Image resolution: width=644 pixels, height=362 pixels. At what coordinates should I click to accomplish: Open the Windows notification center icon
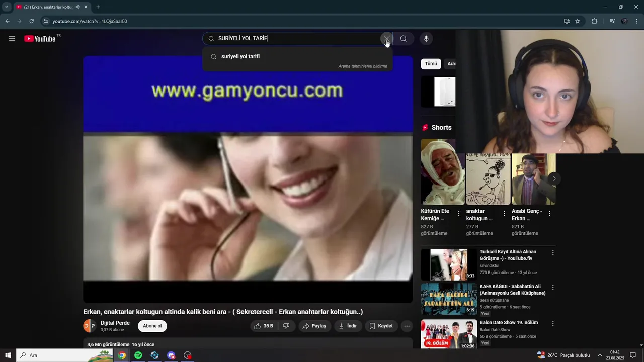pos(633,355)
